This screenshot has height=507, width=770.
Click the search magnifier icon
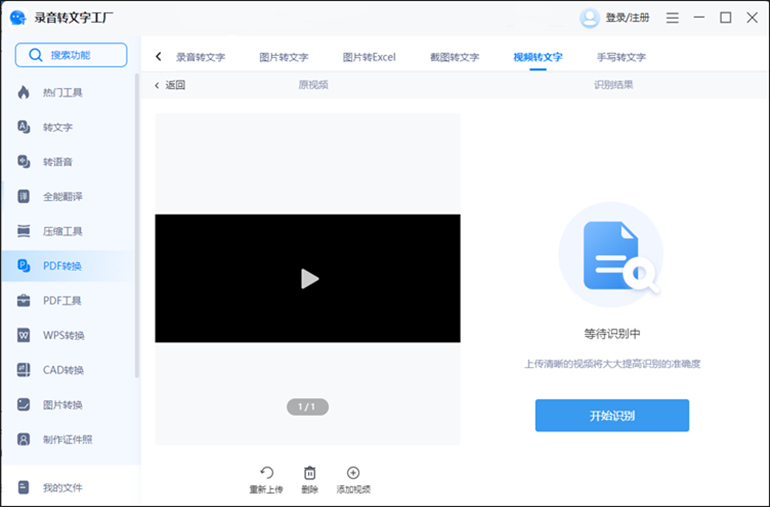[x=35, y=55]
